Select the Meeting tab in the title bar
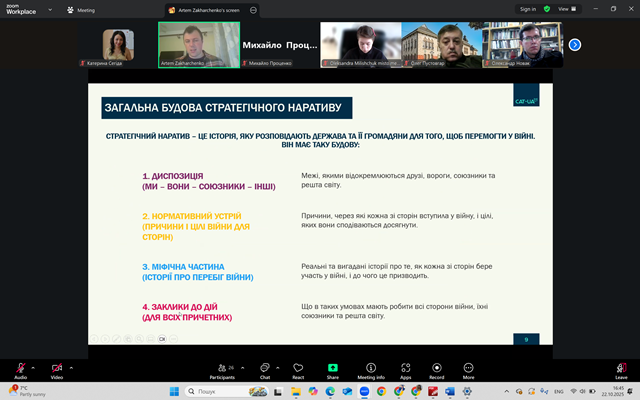 [x=84, y=9]
